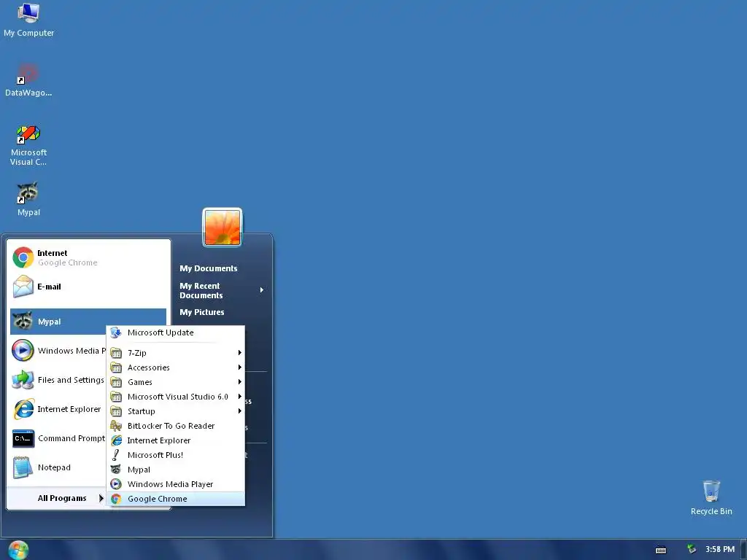Launch Internet Explorer from left pane
The image size is (747, 560).
[58, 409]
